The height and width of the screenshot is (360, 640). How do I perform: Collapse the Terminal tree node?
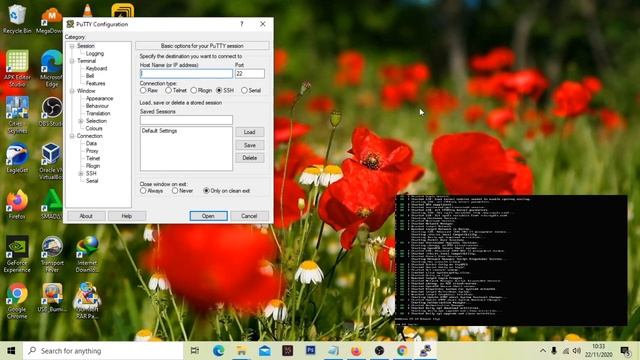[72, 61]
